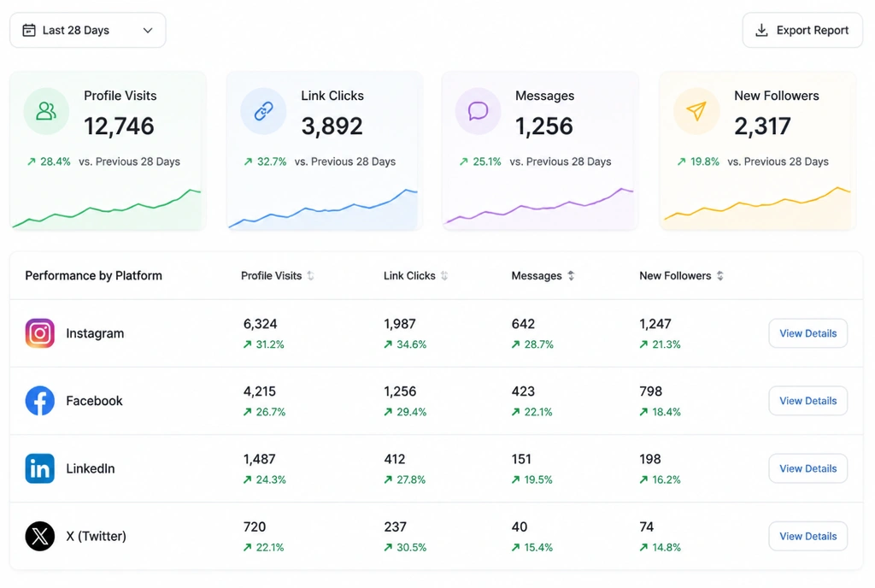Click the X (Twitter) logo icon
This screenshot has width=875, height=588.
click(39, 536)
